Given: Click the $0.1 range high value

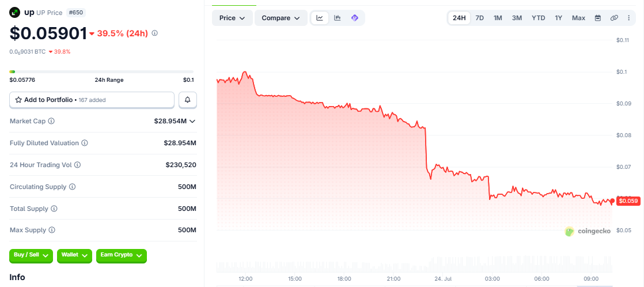Looking at the screenshot, I should [188, 80].
